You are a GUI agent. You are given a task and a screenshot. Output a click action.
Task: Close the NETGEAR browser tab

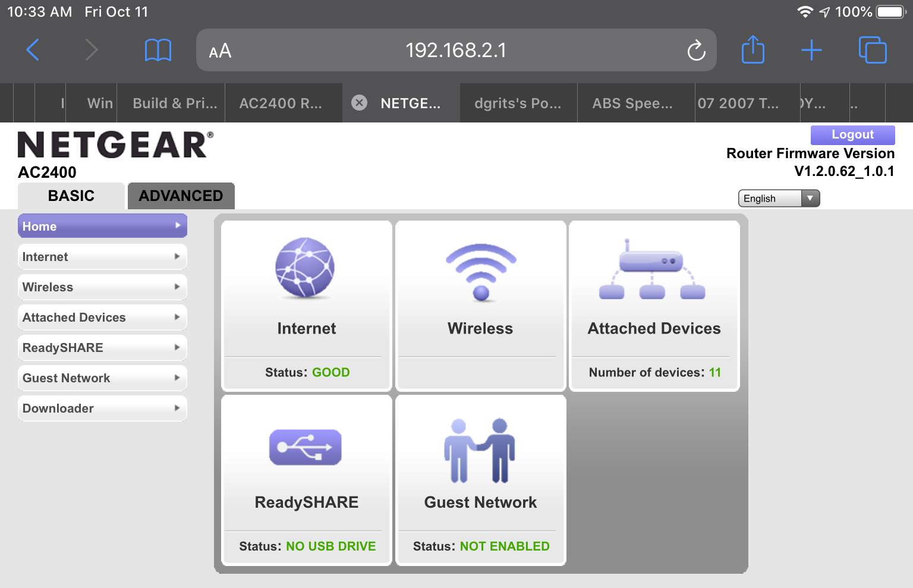[359, 103]
